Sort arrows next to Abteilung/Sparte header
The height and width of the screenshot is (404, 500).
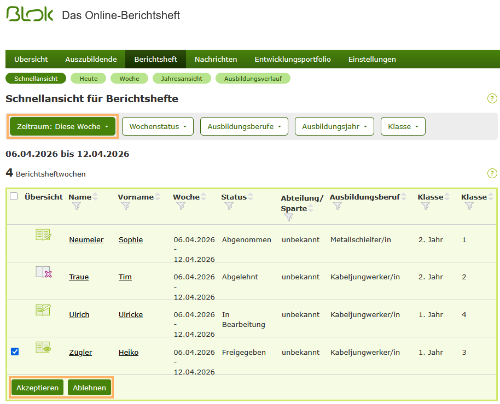(311, 208)
